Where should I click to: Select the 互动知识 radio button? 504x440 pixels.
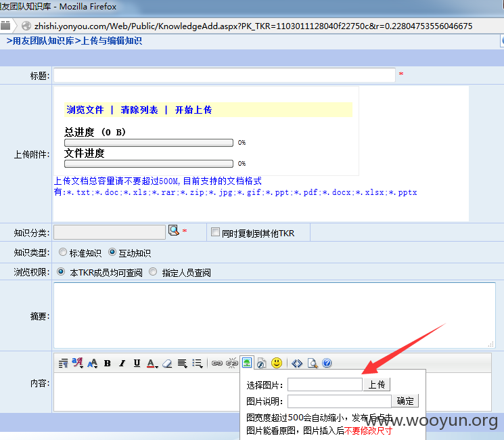[x=112, y=252]
